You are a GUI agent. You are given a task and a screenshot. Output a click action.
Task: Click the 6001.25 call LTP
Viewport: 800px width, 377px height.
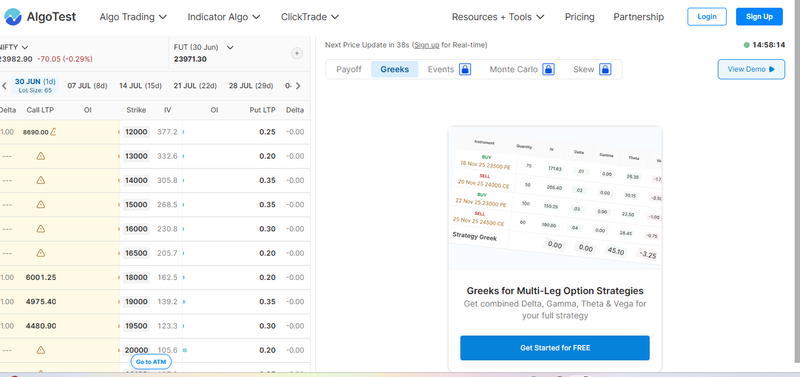tap(41, 278)
